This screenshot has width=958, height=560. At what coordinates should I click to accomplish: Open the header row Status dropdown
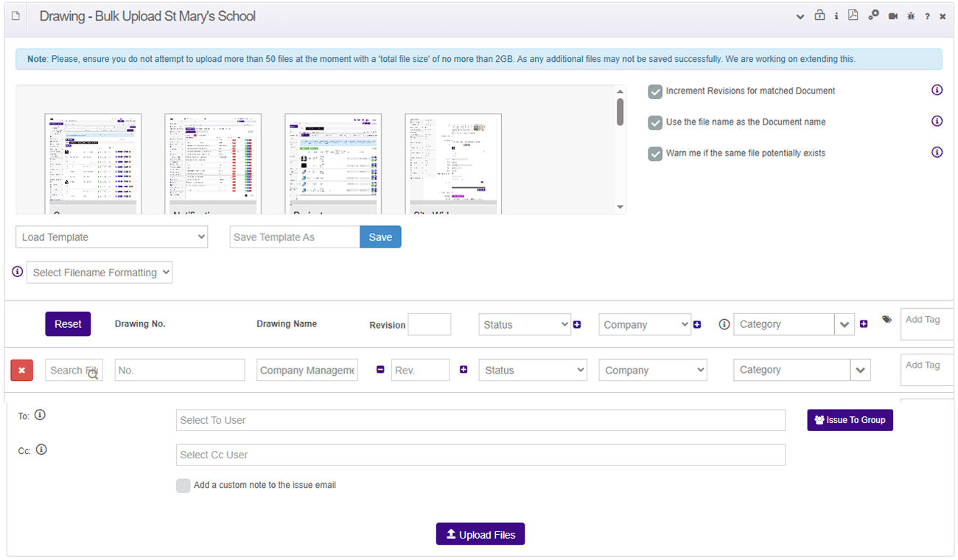point(525,324)
